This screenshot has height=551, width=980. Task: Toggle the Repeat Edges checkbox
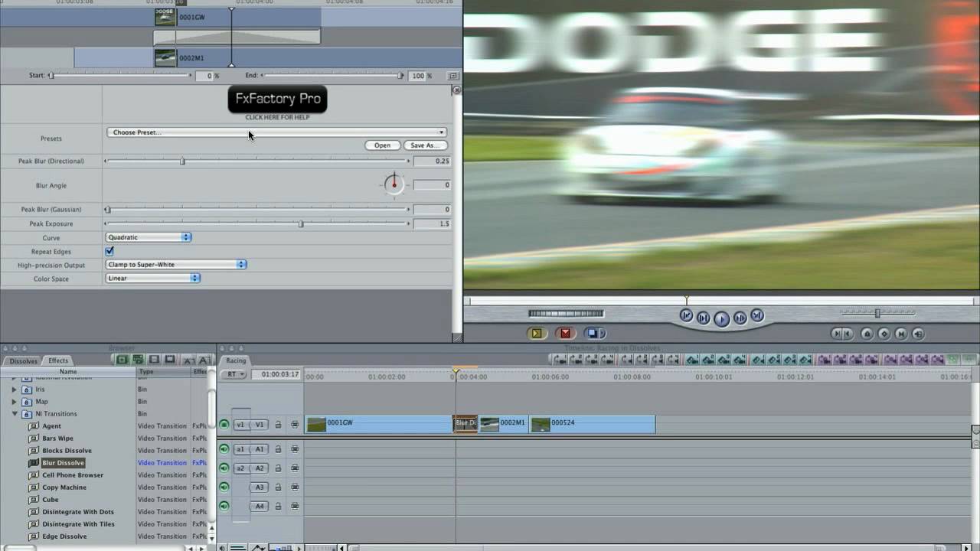(109, 251)
